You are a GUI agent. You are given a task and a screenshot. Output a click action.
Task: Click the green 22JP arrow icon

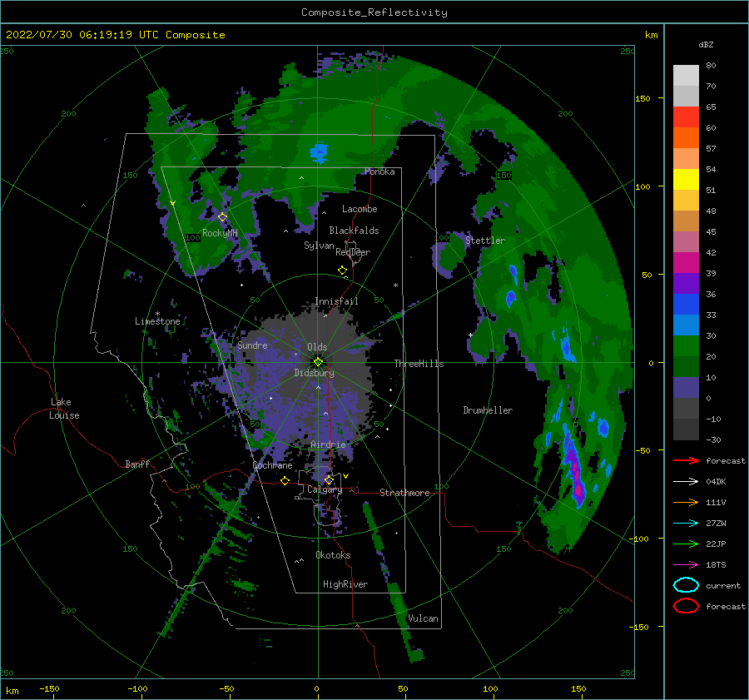[x=686, y=544]
